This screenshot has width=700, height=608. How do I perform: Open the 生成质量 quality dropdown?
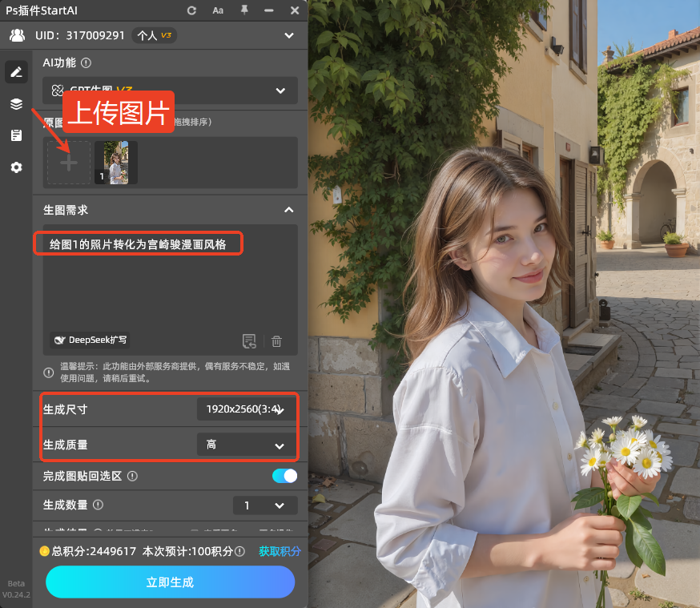tap(247, 445)
